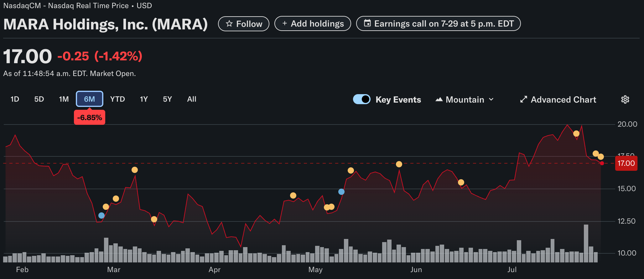The image size is (644, 279).
Task: Show the All time range
Action: [191, 99]
